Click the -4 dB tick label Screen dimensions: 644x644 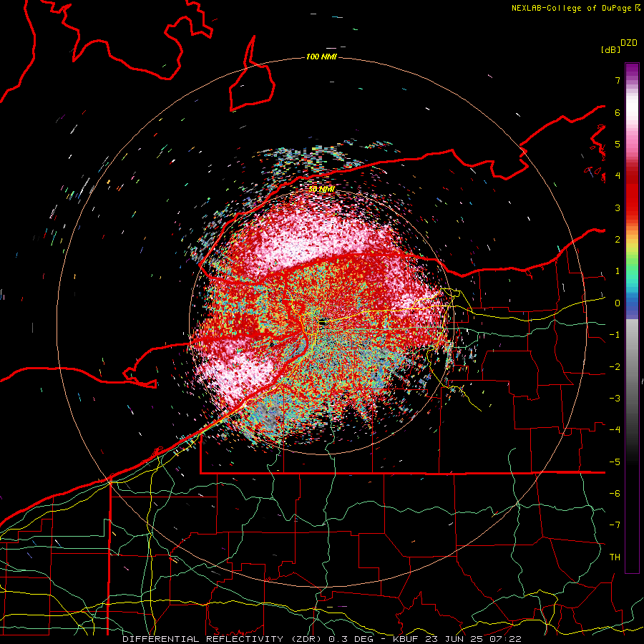click(615, 430)
